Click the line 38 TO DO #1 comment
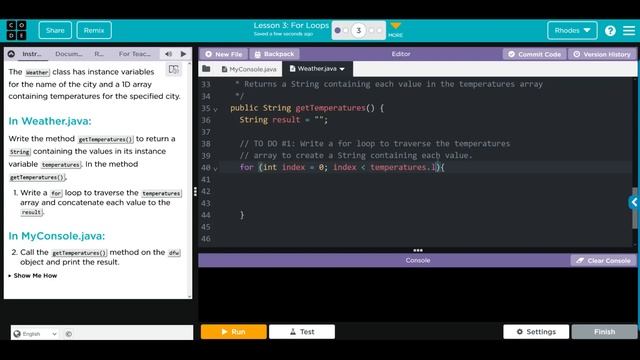Viewport: 640px width, 360px height. coord(374,144)
